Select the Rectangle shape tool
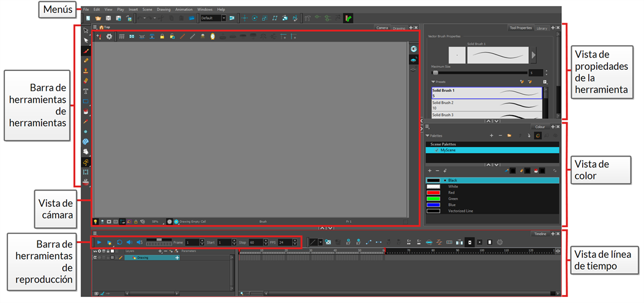Screen dimensions: 644x303 tap(86, 101)
